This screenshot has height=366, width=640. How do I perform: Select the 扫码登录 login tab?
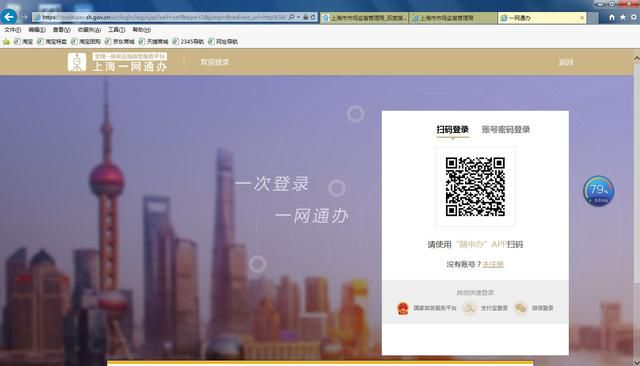click(452, 130)
